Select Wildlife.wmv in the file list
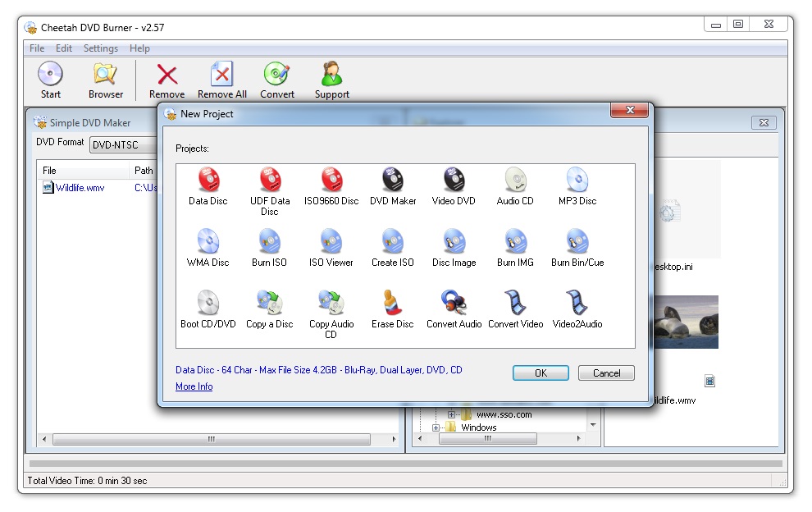This screenshot has height=512, width=812. pyautogui.click(x=80, y=188)
